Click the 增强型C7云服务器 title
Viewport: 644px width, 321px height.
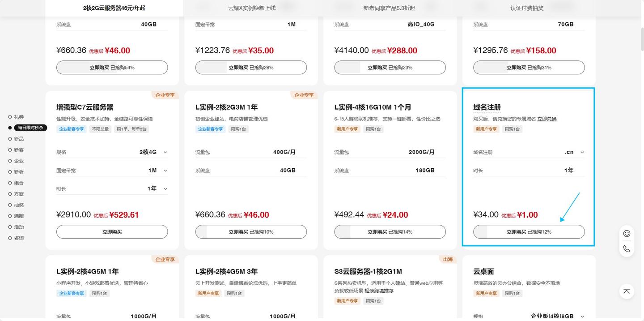coord(85,107)
